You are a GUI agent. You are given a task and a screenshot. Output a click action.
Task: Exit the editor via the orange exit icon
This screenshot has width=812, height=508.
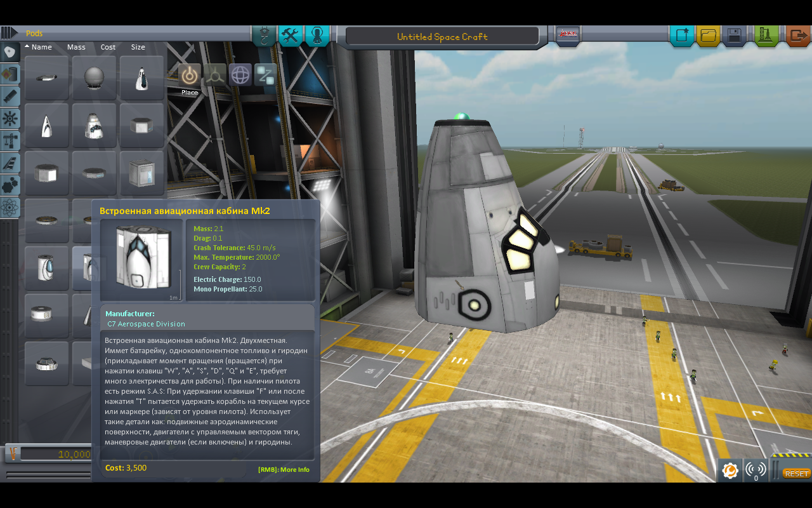(797, 36)
